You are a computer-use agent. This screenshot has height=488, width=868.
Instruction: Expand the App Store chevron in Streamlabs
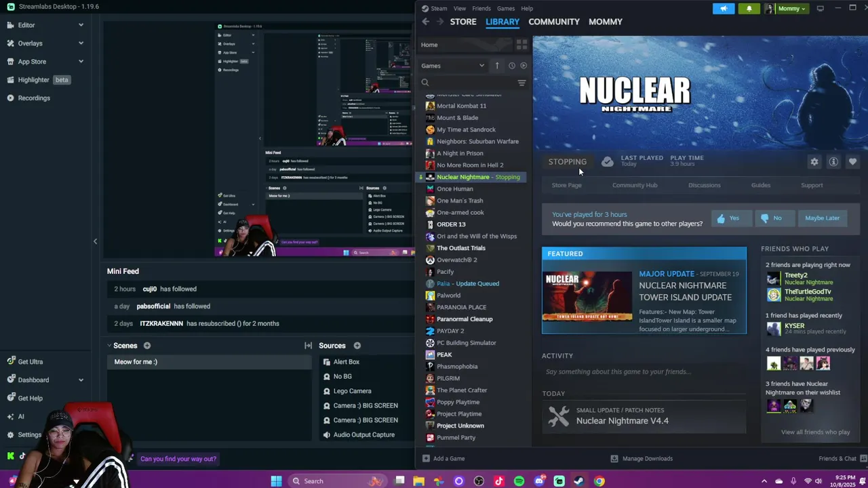(x=81, y=62)
